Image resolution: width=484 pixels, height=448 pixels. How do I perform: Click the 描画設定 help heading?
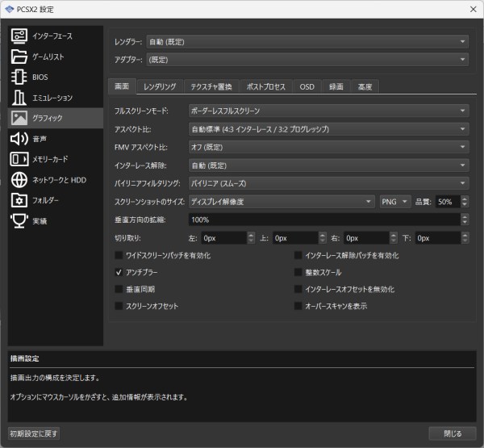pyautogui.click(x=25, y=358)
